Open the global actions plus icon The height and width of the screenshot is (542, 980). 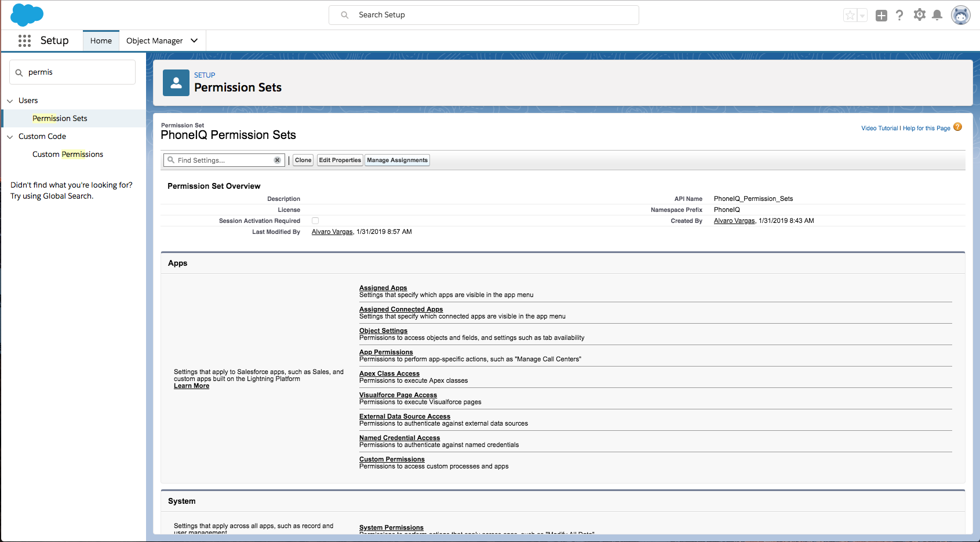(x=881, y=16)
